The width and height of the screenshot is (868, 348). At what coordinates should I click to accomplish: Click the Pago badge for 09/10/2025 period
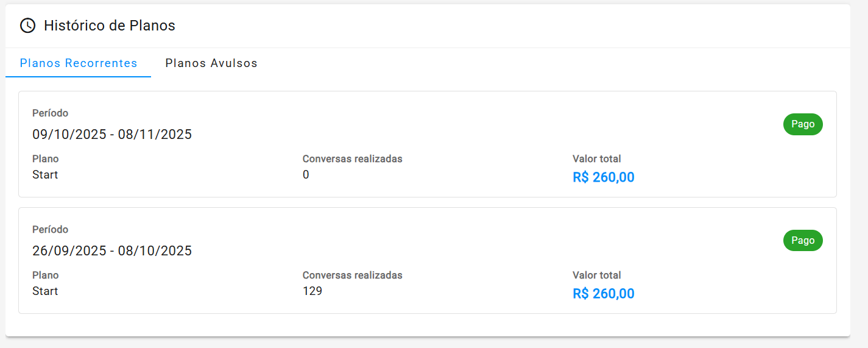click(802, 124)
